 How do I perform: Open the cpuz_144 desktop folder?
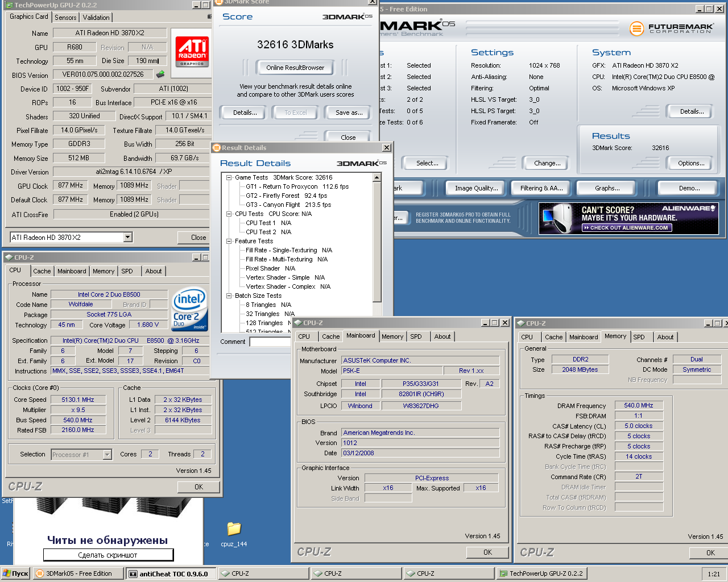coord(234,534)
